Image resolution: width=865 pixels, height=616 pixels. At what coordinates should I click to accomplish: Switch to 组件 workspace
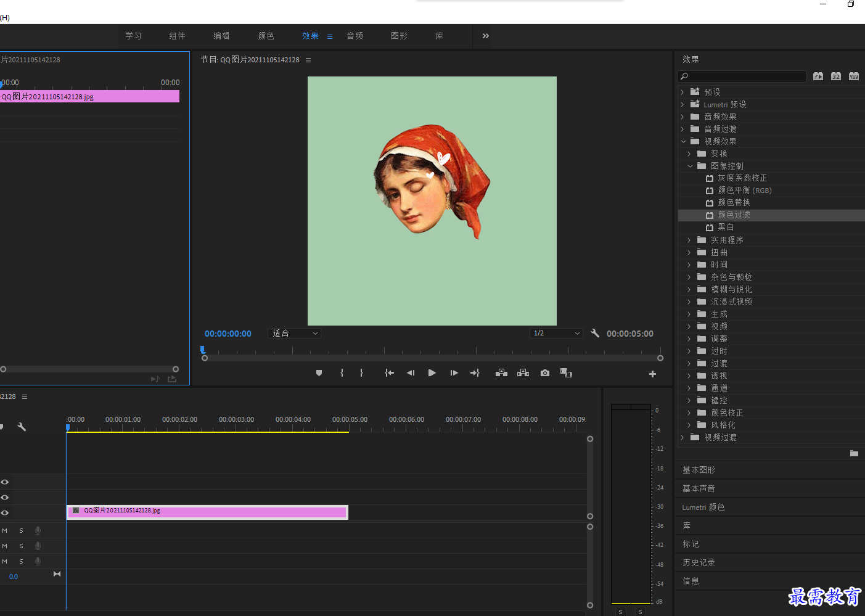point(178,36)
